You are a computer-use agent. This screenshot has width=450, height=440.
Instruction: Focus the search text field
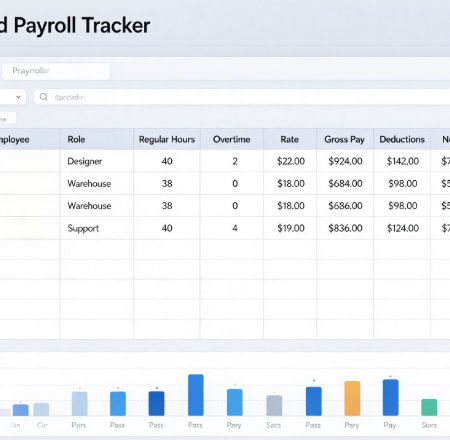coord(242,97)
